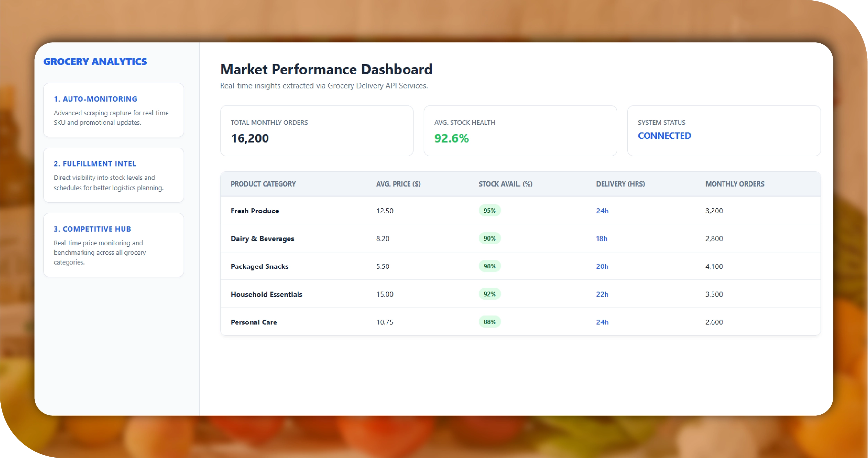Click the CONNECTED system status text
This screenshot has height=458, width=868.
coord(664,136)
